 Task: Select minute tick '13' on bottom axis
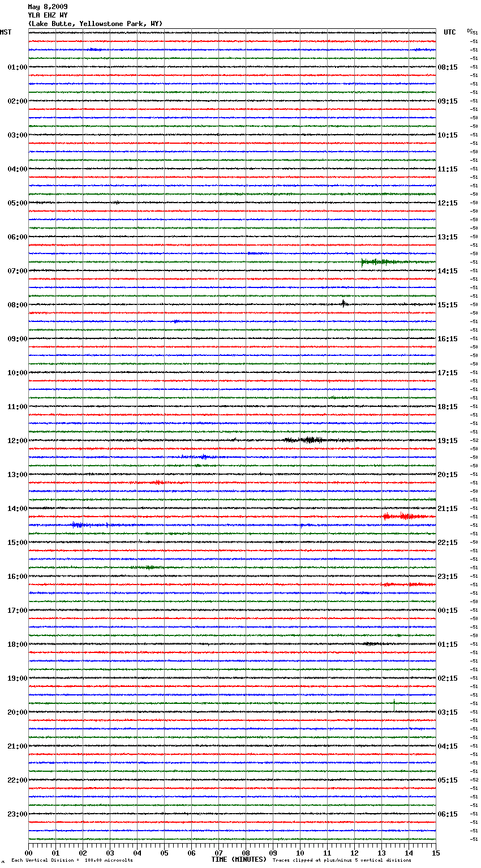[381, 853]
